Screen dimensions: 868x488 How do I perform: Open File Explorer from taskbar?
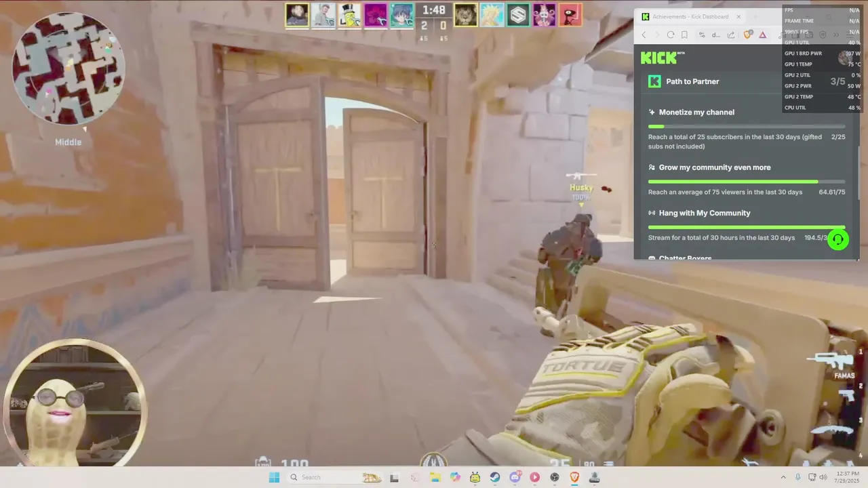pyautogui.click(x=435, y=477)
